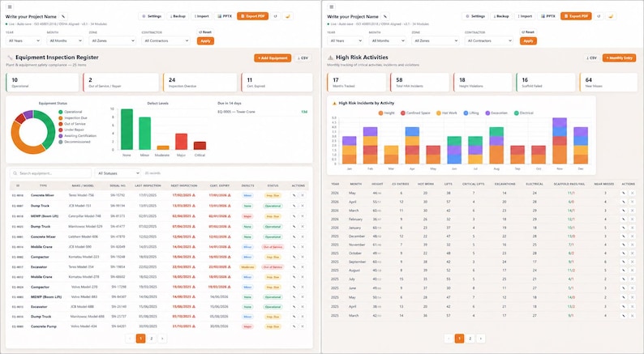644x354 pixels.
Task: Toggle Height series in incidents chart legend
Action: [x=387, y=113]
